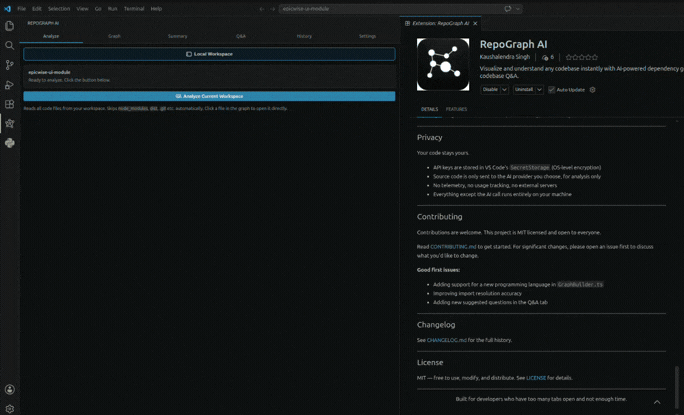Open the CONTRIBUTING.md link
Image resolution: width=684 pixels, height=415 pixels.
[x=453, y=247]
